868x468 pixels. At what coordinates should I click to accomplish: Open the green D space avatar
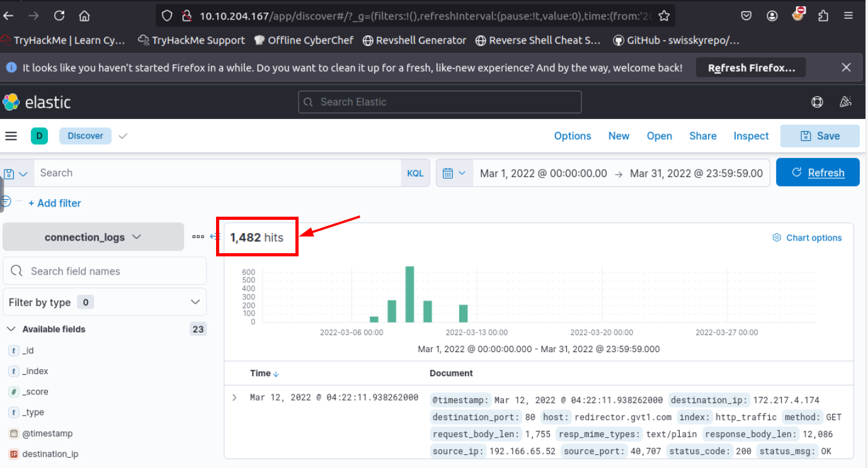click(39, 135)
